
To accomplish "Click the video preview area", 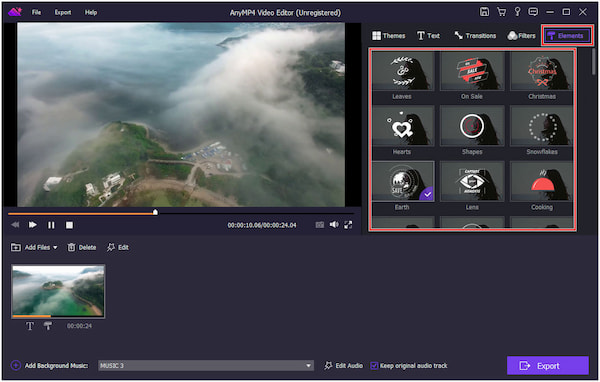I will 181,114.
